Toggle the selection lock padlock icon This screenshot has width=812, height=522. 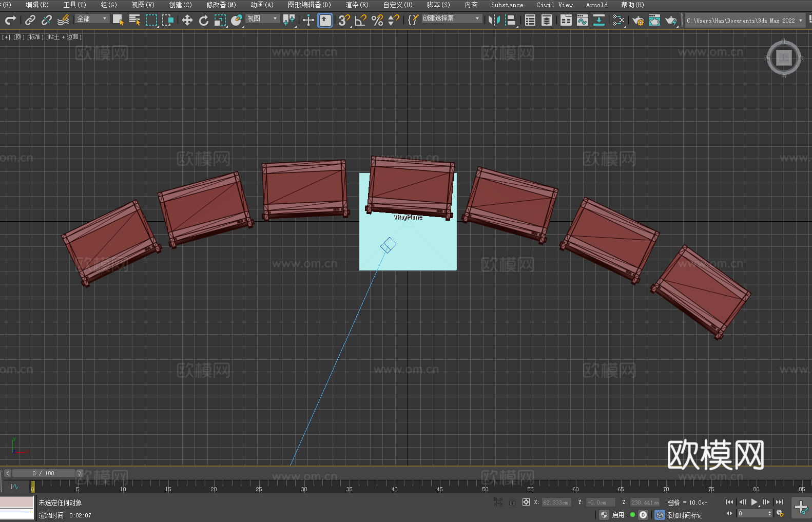pos(512,502)
